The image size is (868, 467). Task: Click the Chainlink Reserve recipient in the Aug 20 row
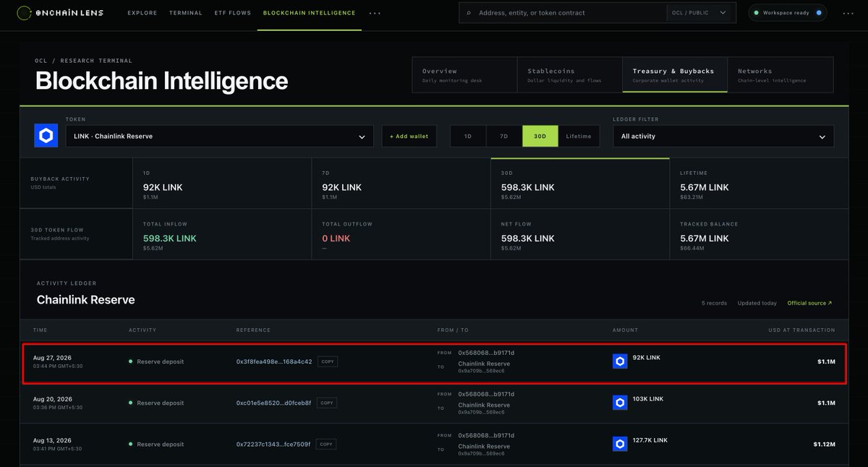pos(484,405)
